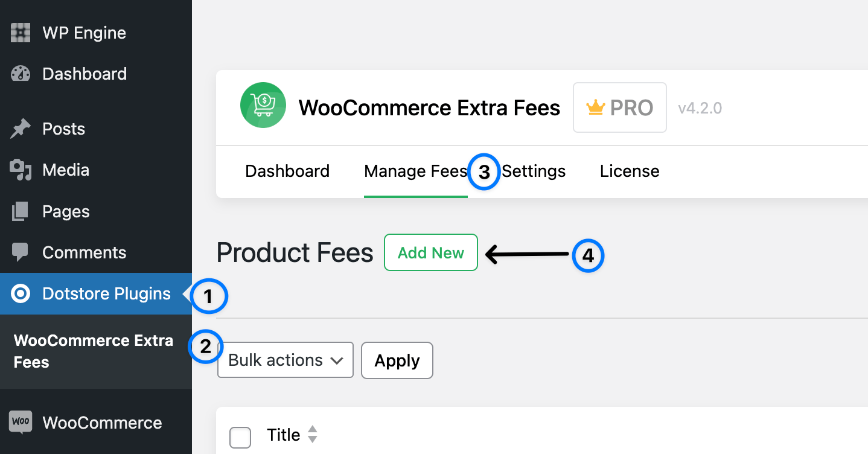This screenshot has width=868, height=454.
Task: Switch to the Manage Fees tab
Action: pyautogui.click(x=415, y=171)
